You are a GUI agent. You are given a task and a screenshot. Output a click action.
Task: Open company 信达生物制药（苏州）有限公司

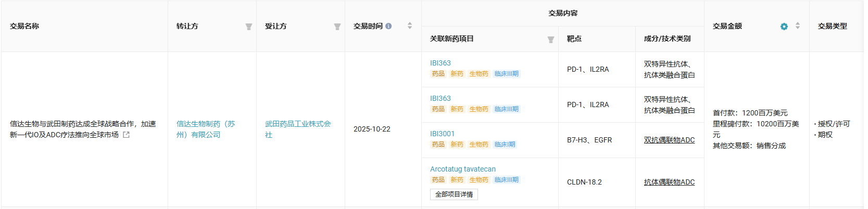pyautogui.click(x=206, y=129)
